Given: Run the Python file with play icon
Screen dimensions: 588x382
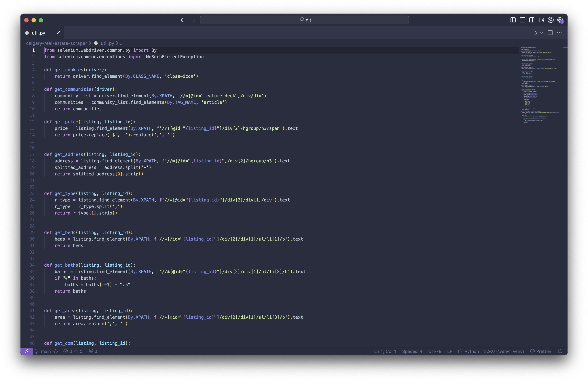Looking at the screenshot, I should pos(535,33).
